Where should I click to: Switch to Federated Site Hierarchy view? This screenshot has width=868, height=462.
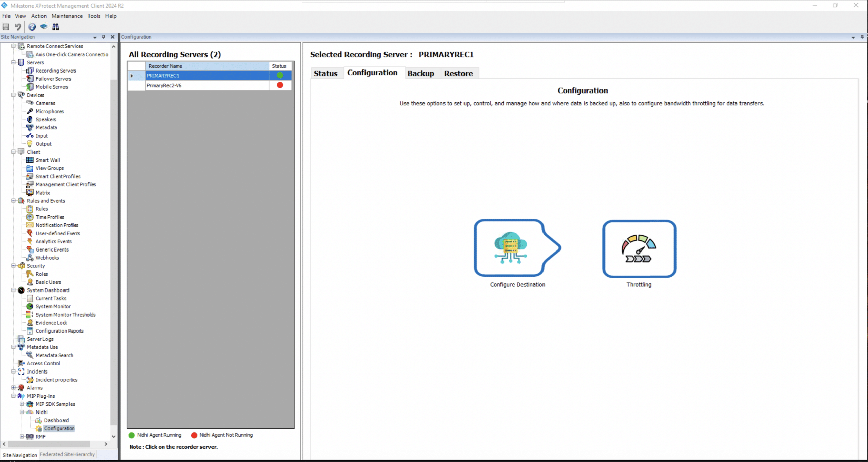[67, 454]
